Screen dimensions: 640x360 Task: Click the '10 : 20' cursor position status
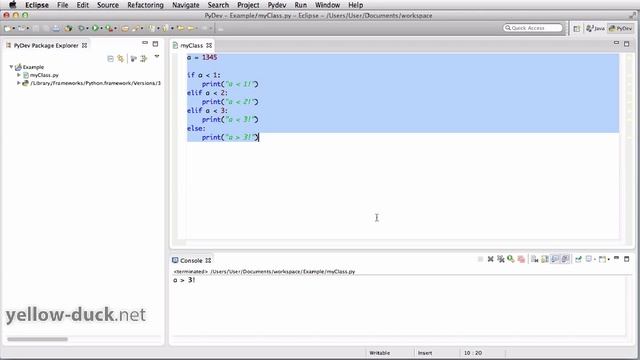pos(473,353)
